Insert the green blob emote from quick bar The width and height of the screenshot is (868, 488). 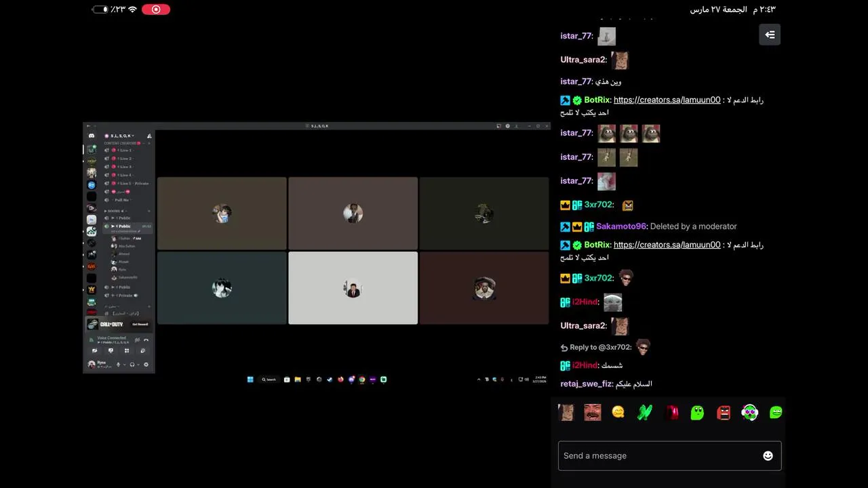(697, 412)
